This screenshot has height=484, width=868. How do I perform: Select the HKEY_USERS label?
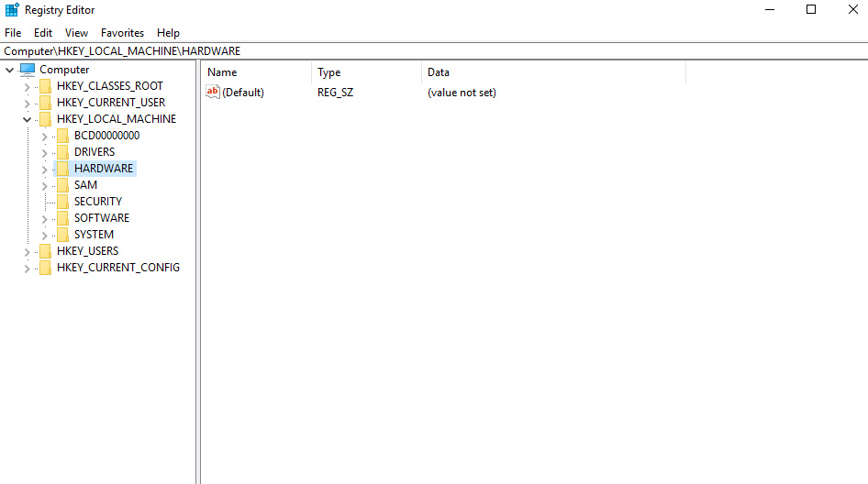pos(87,252)
